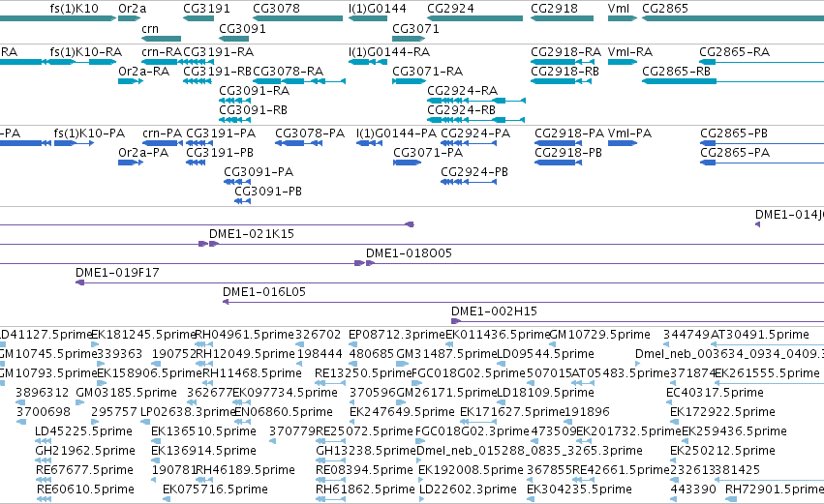Select the GH13238.5prime EST label
Image resolution: width=824 pixels, height=504 pixels.
click(x=366, y=451)
